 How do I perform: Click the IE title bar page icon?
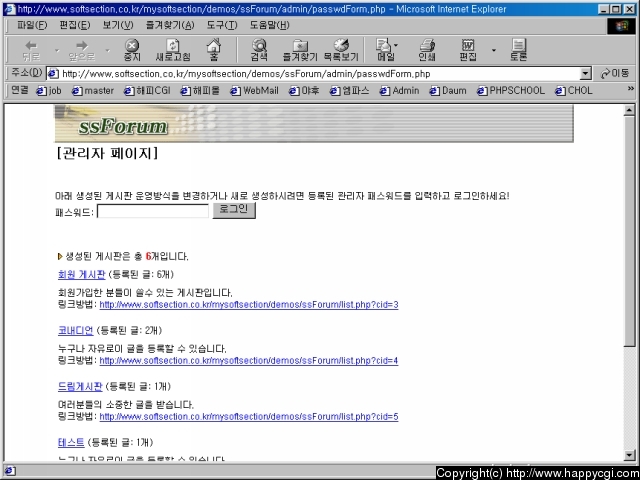[10, 9]
